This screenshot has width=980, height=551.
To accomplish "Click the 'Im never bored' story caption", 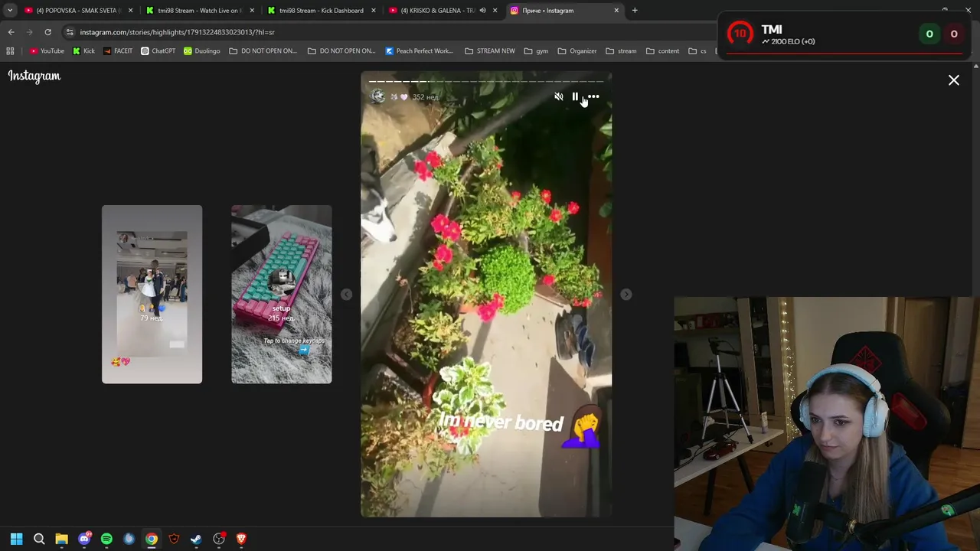I will point(501,422).
